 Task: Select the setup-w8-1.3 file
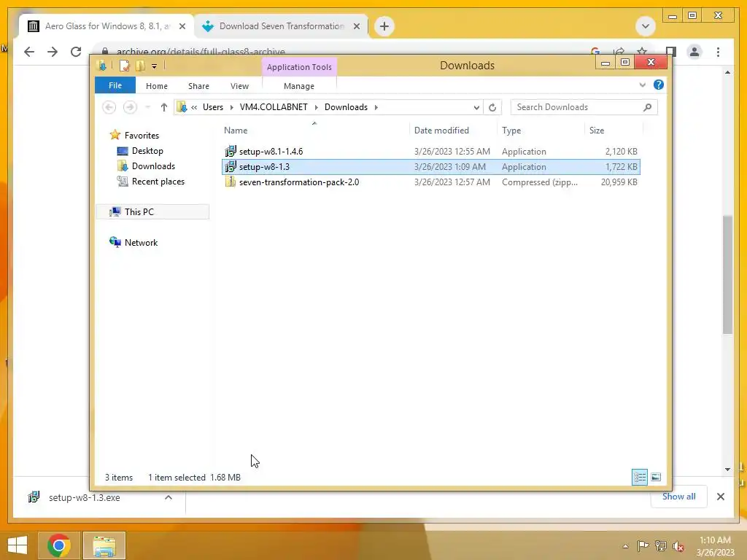[430, 167]
